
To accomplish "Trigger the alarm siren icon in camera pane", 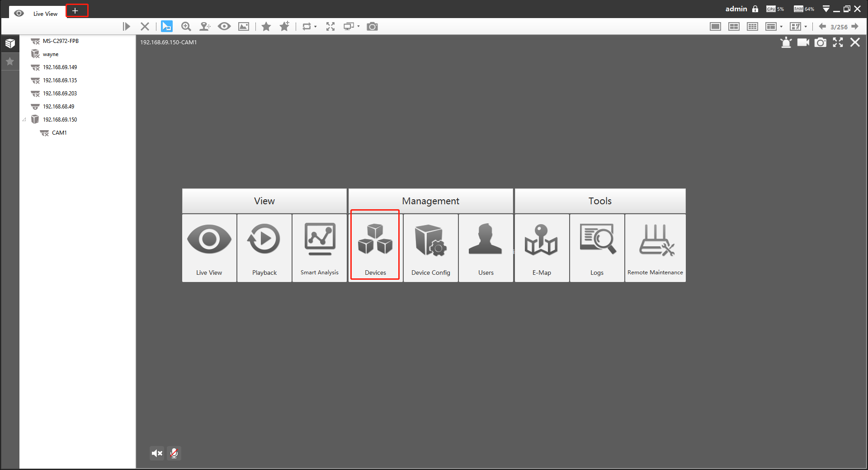I will [x=786, y=42].
